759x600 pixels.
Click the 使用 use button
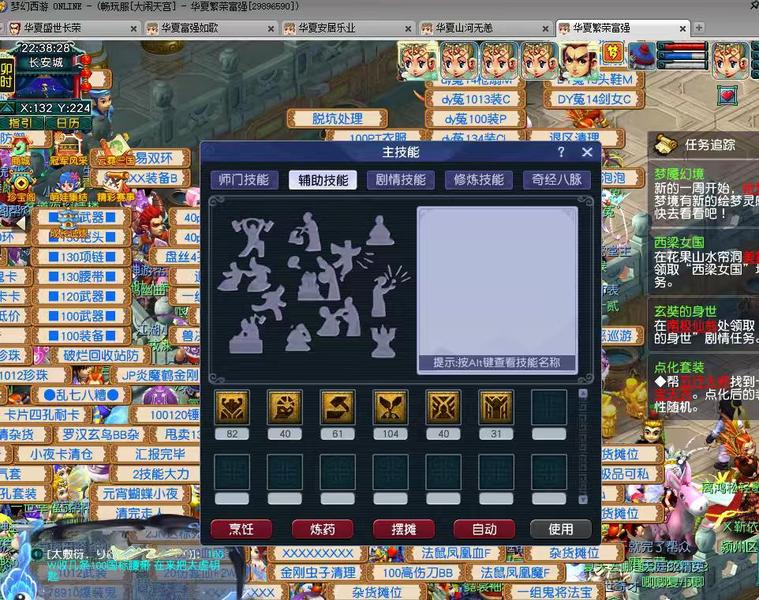pyautogui.click(x=561, y=529)
